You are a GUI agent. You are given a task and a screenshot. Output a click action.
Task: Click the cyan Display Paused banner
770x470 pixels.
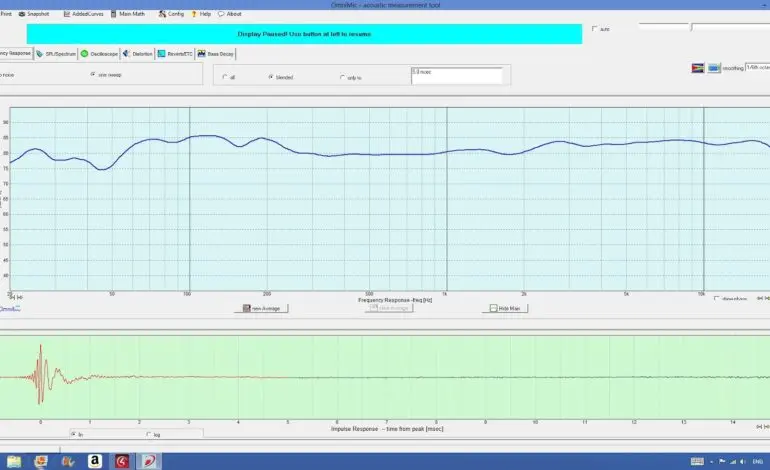(x=304, y=34)
